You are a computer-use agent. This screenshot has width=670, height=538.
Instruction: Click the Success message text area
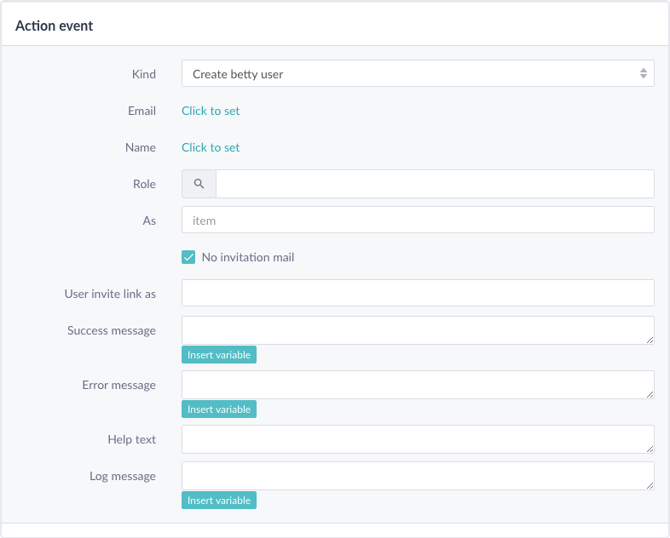417,330
